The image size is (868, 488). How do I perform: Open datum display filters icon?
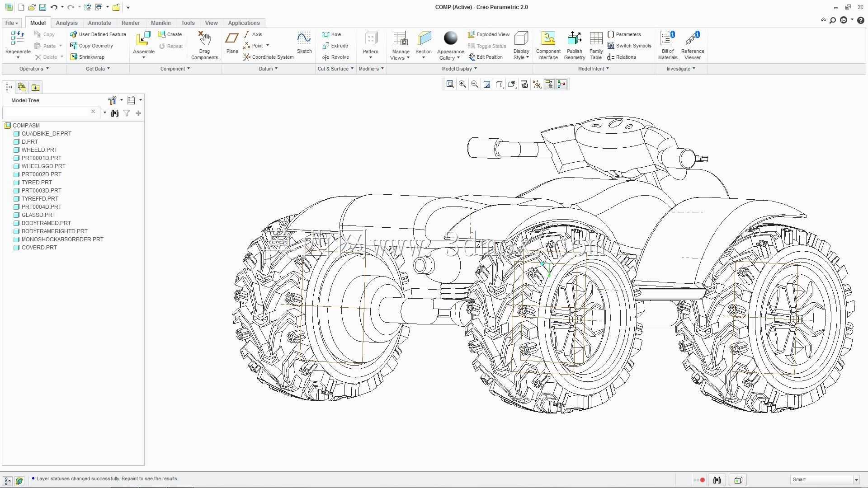point(537,84)
